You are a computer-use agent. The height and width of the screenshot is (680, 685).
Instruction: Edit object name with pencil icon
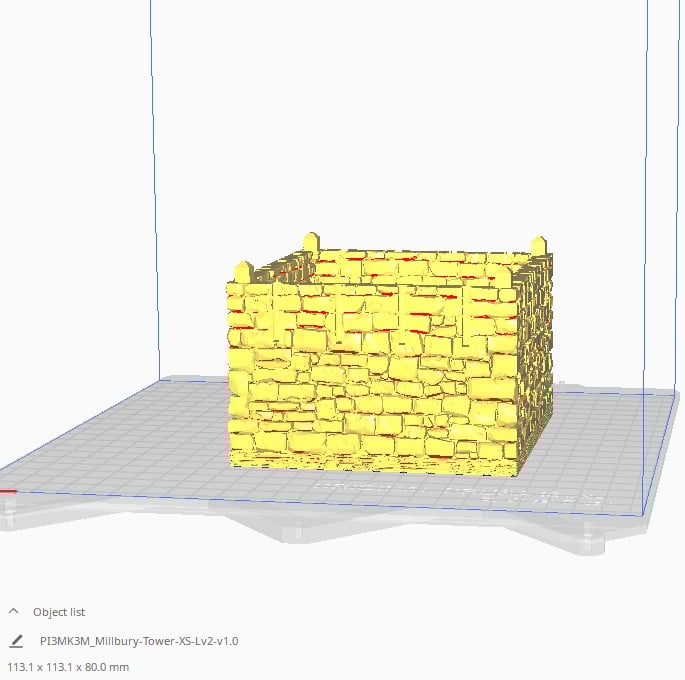click(x=16, y=641)
